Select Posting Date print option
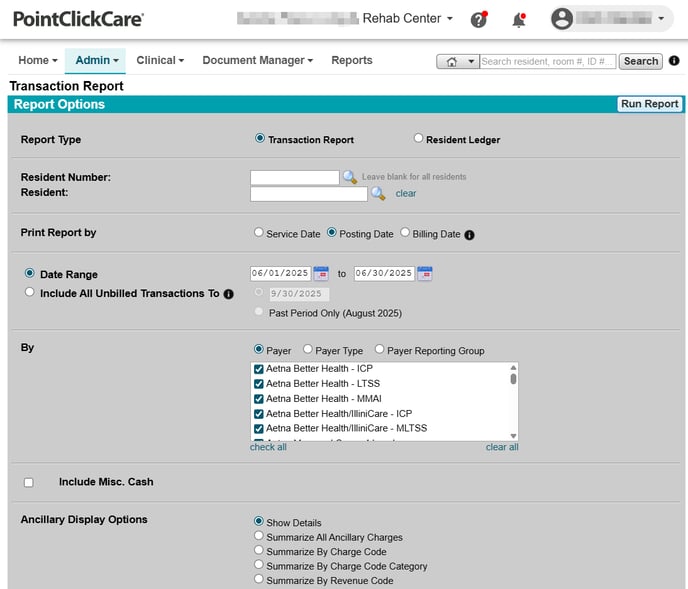 [x=332, y=232]
